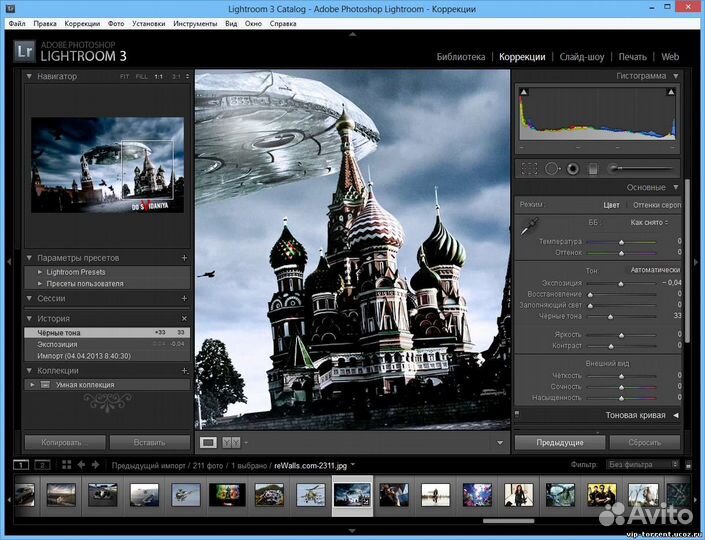Open grid view from filmstrip bar
The width and height of the screenshot is (705, 540).
click(x=67, y=465)
